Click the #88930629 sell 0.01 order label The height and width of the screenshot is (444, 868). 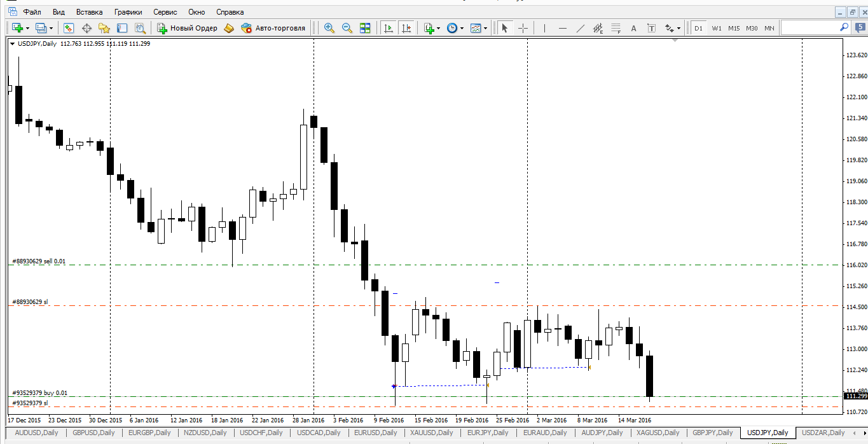pos(39,261)
